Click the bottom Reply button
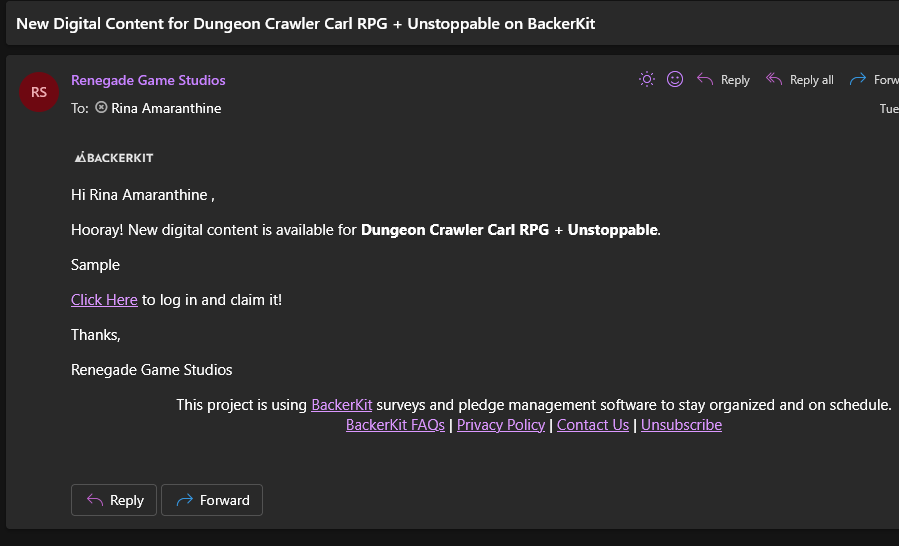 point(114,500)
